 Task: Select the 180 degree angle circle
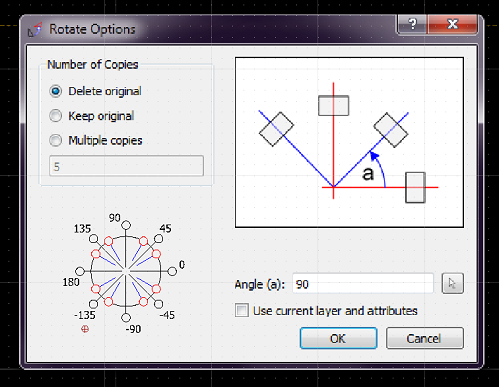(80, 271)
